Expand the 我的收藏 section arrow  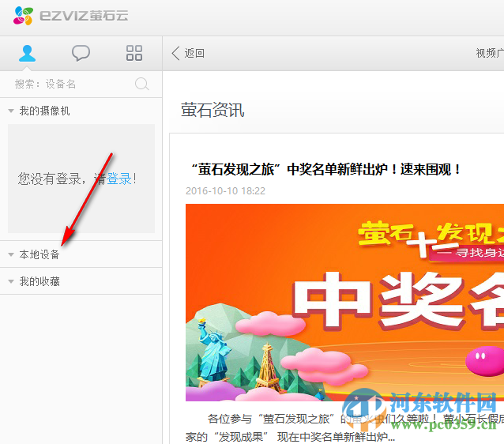(x=11, y=281)
